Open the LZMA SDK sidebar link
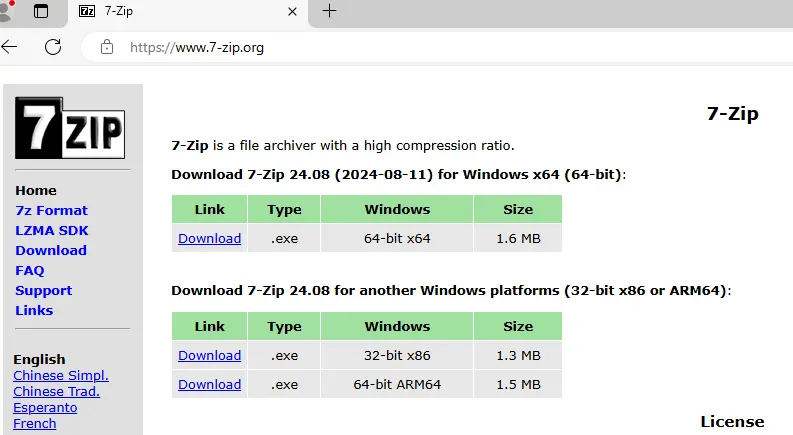This screenshot has width=793, height=435. coord(52,231)
